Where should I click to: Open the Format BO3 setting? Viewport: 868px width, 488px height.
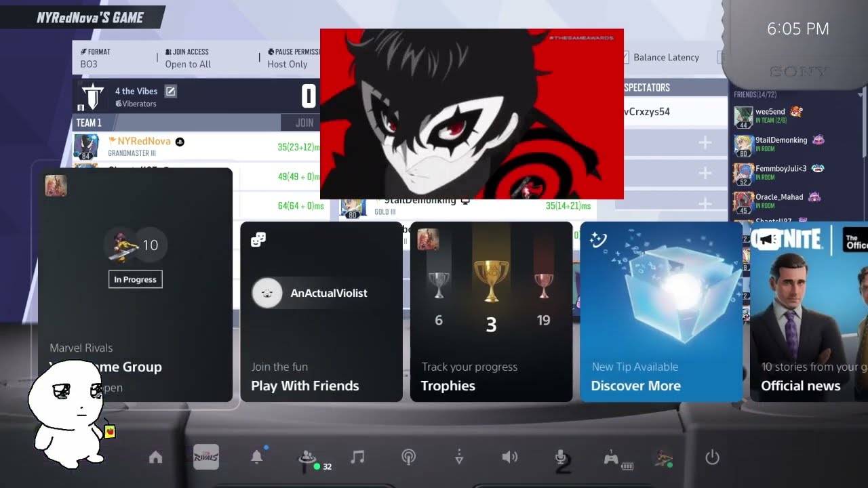point(96,58)
